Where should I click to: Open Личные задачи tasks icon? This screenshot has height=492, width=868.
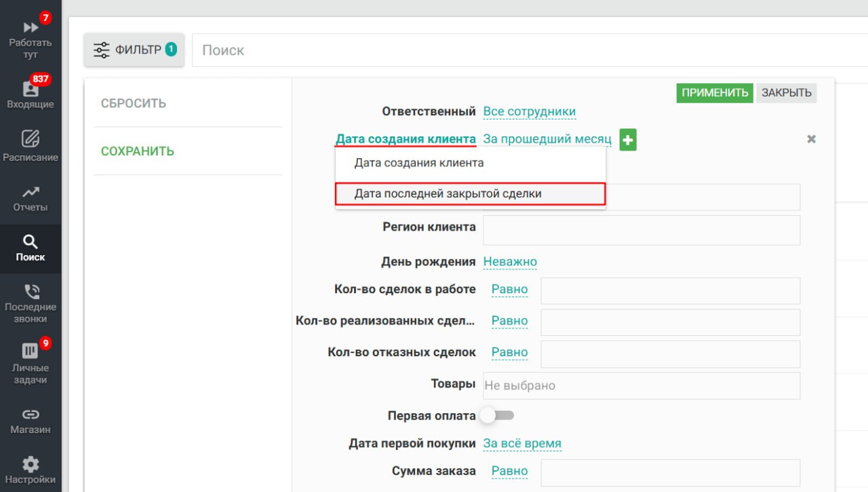(31, 351)
